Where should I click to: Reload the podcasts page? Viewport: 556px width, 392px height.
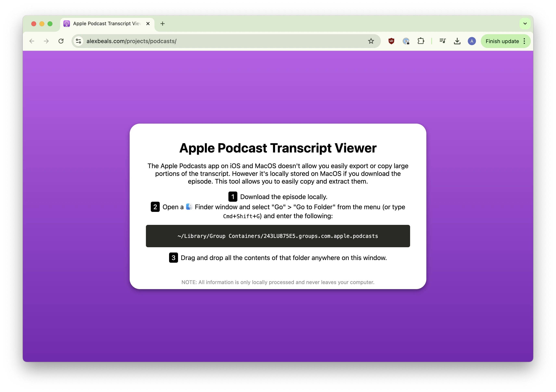[x=61, y=41]
